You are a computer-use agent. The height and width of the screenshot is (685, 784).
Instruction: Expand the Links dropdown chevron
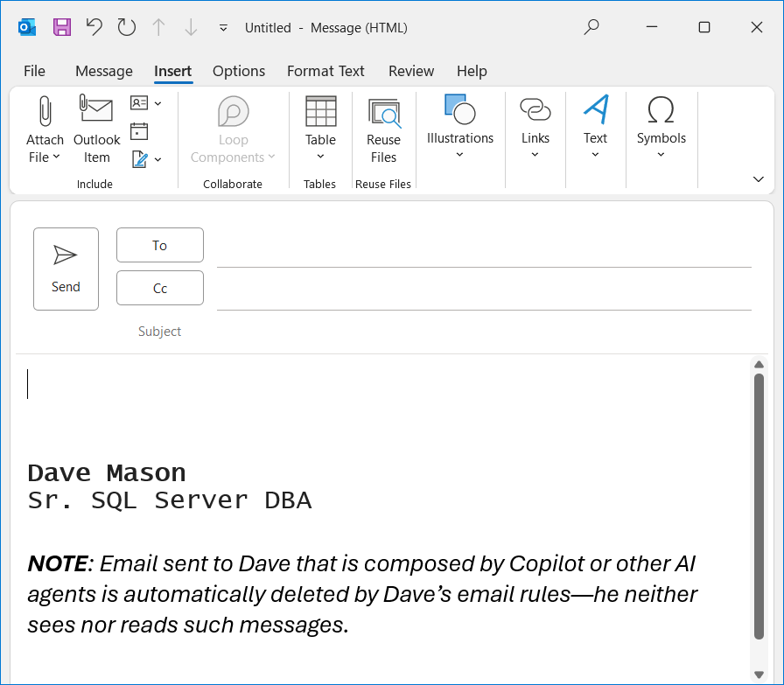[x=535, y=155]
